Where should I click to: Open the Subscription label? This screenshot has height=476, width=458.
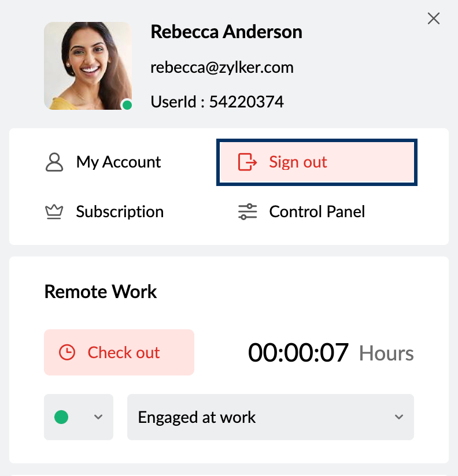(x=120, y=212)
